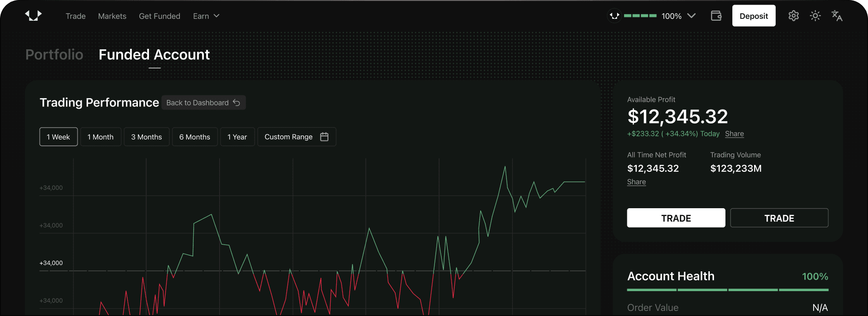Viewport: 868px width, 316px height.
Task: Expand the Earn menu dropdown
Action: click(x=206, y=16)
